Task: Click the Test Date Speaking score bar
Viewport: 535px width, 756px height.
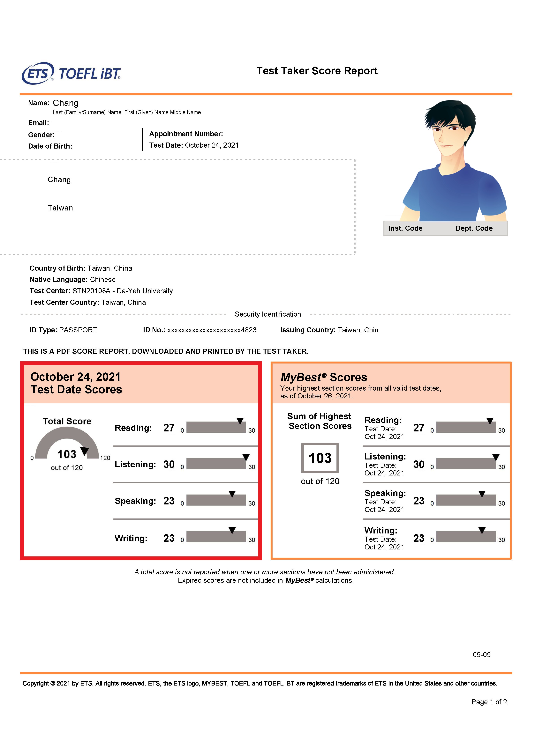Action: (x=216, y=500)
